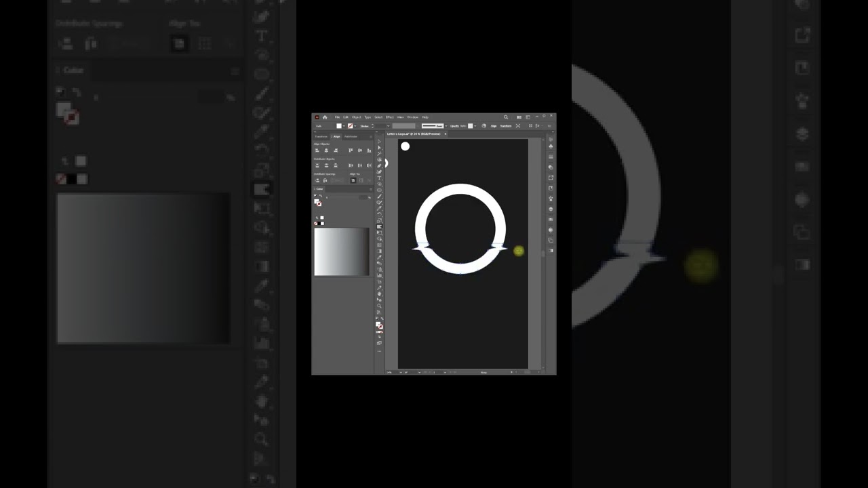868x488 pixels.
Task: Expand the stroke color dropdown arrow
Action: [x=355, y=126]
